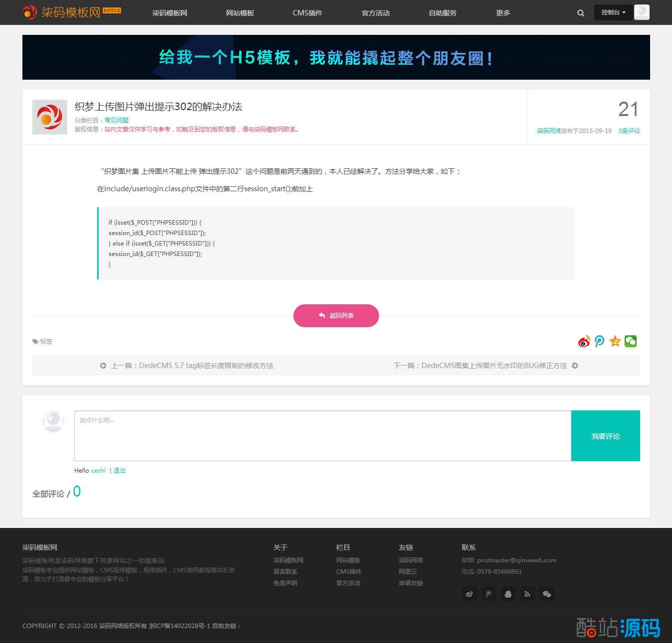Open the footer RSS feed icon
Image resolution: width=672 pixels, height=643 pixels.
(x=527, y=594)
